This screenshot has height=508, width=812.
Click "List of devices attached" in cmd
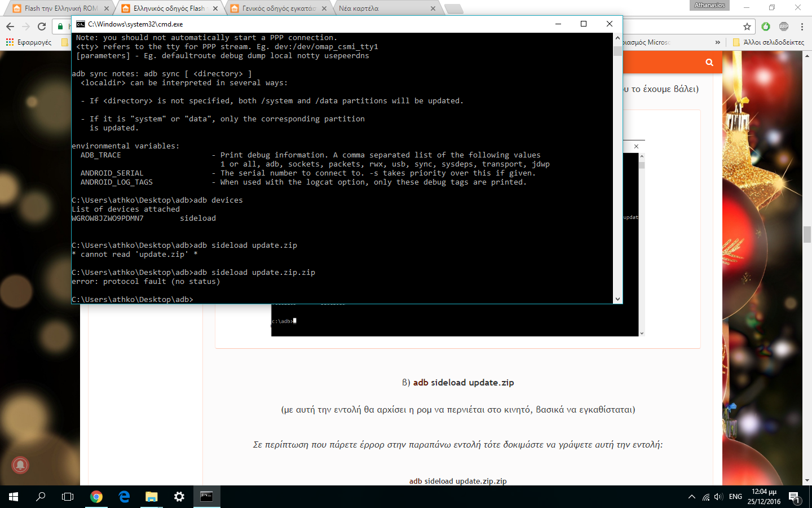[x=126, y=209]
